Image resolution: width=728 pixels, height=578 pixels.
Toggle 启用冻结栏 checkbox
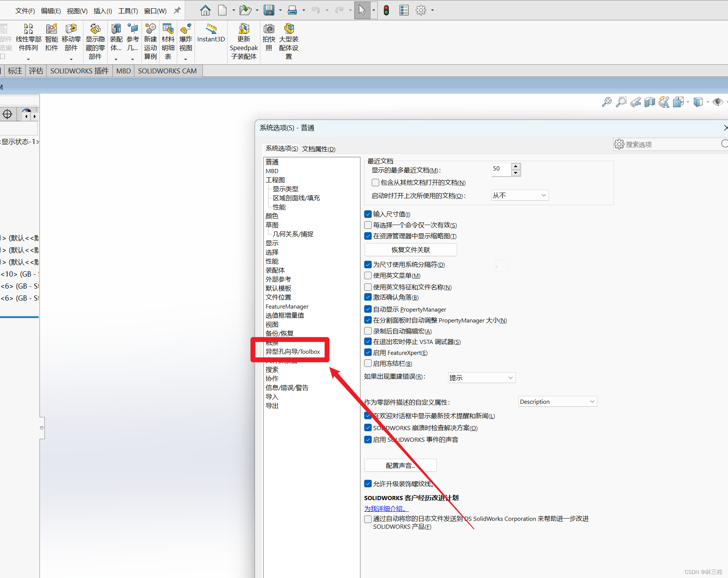click(x=368, y=364)
